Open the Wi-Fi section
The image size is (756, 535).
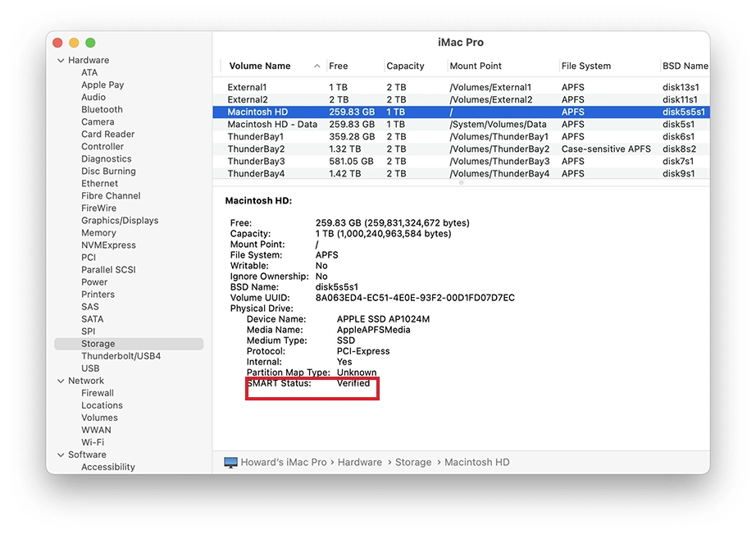coord(93,442)
